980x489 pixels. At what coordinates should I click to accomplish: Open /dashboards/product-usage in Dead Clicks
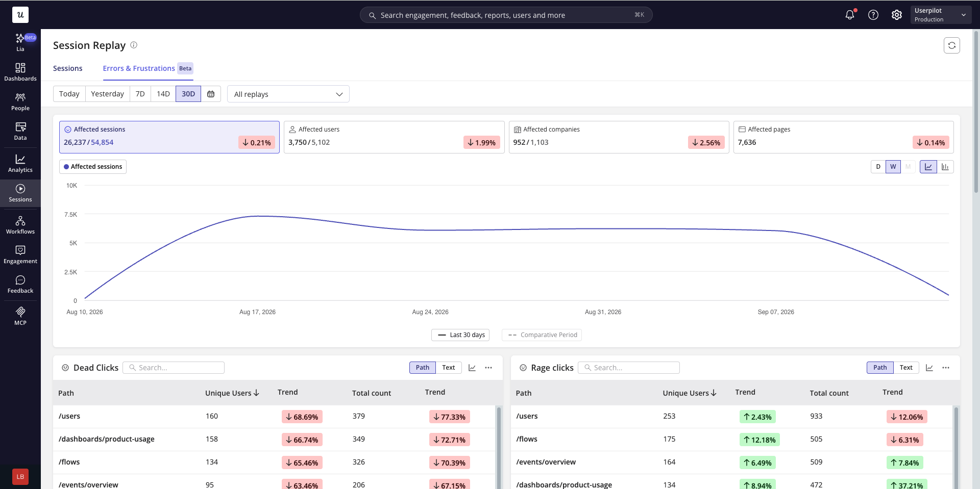[x=274, y=440]
